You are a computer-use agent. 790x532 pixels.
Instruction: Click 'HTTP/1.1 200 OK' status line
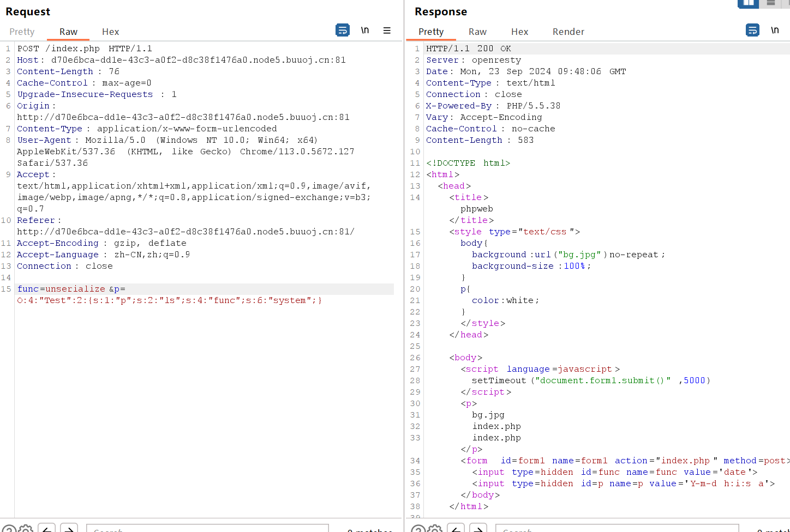(469, 49)
